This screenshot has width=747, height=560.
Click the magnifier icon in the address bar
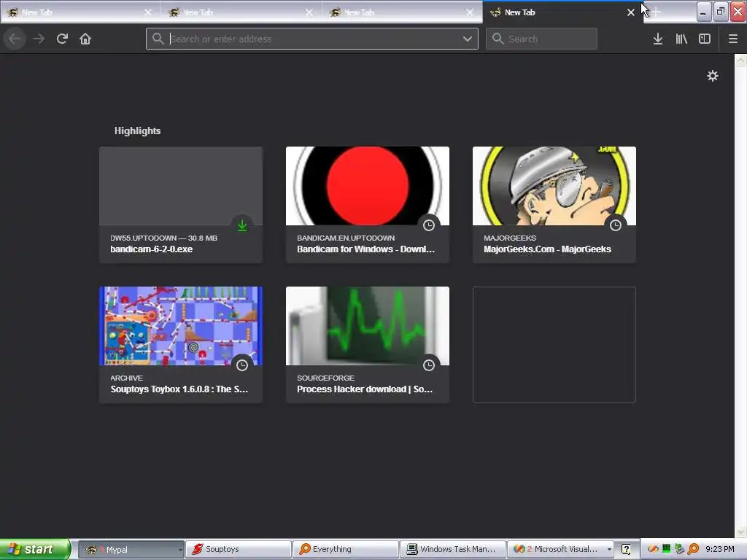(x=158, y=39)
